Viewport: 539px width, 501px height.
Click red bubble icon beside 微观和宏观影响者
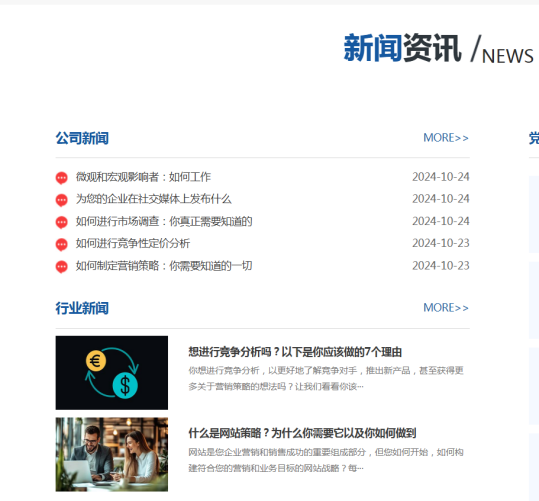pos(62,178)
